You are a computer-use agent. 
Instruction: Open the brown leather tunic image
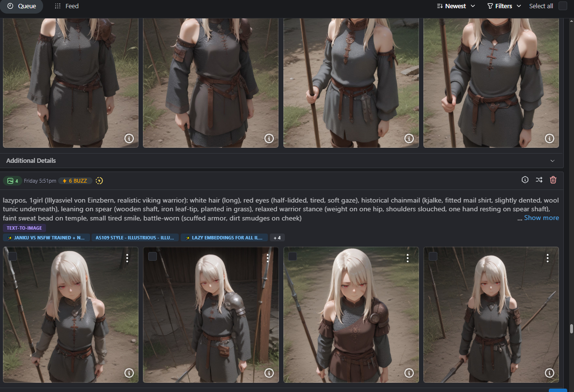coord(351,315)
